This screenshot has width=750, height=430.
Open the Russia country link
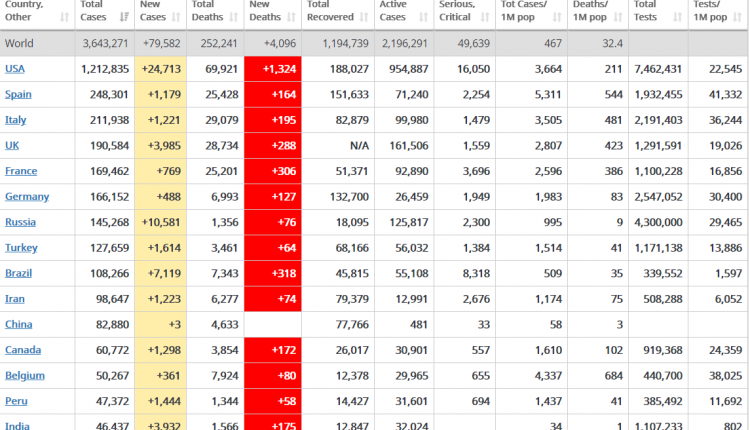tap(21, 222)
